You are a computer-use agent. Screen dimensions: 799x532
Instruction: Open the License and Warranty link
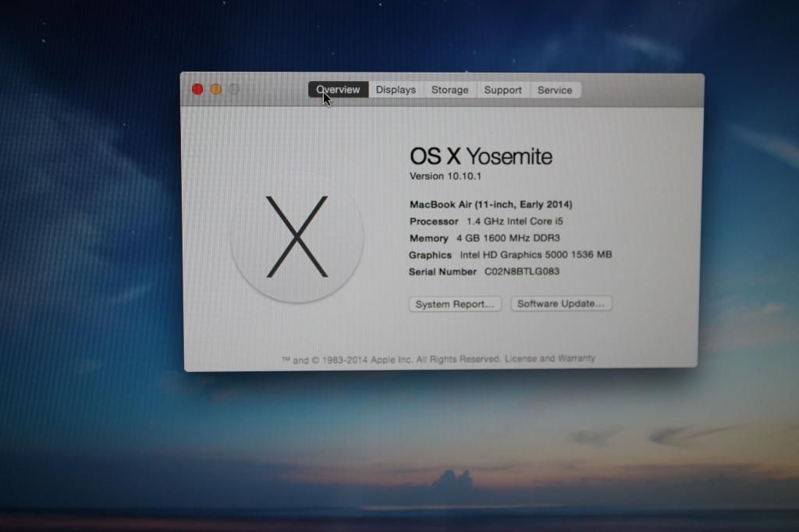551,358
